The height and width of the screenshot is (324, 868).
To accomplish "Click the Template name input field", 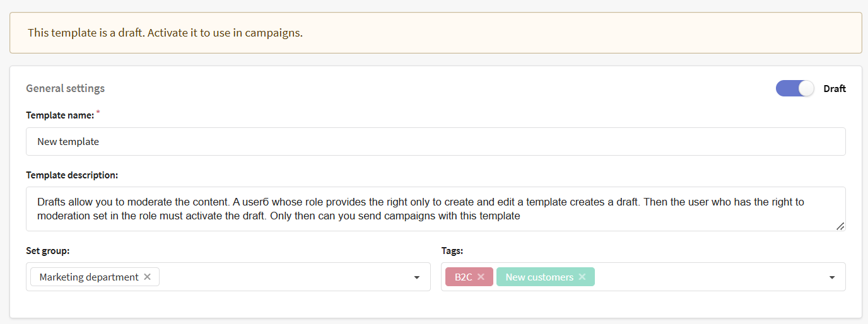I will click(x=435, y=142).
